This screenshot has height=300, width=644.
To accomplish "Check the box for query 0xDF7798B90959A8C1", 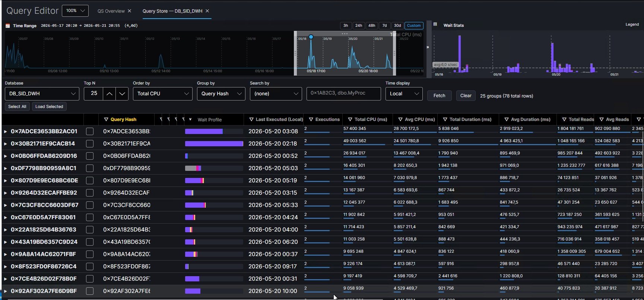I will pyautogui.click(x=90, y=168).
